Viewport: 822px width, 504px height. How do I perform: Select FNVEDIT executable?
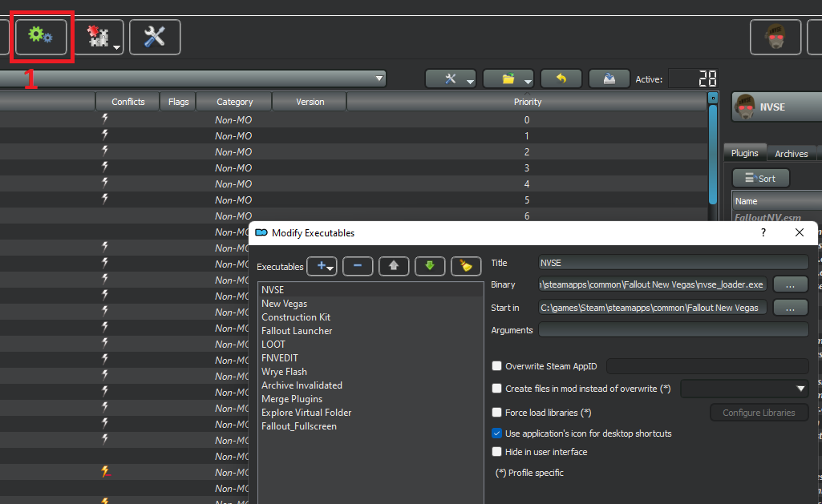371,358
